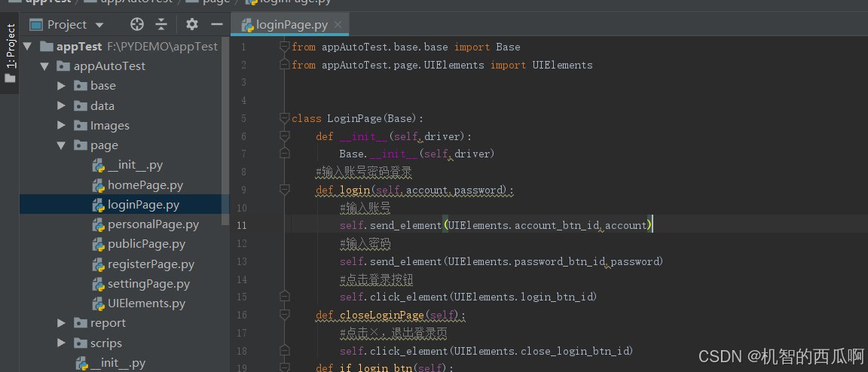The image size is (868, 372).
Task: Click 'account_btn_id' on line 11
Action: (556, 225)
